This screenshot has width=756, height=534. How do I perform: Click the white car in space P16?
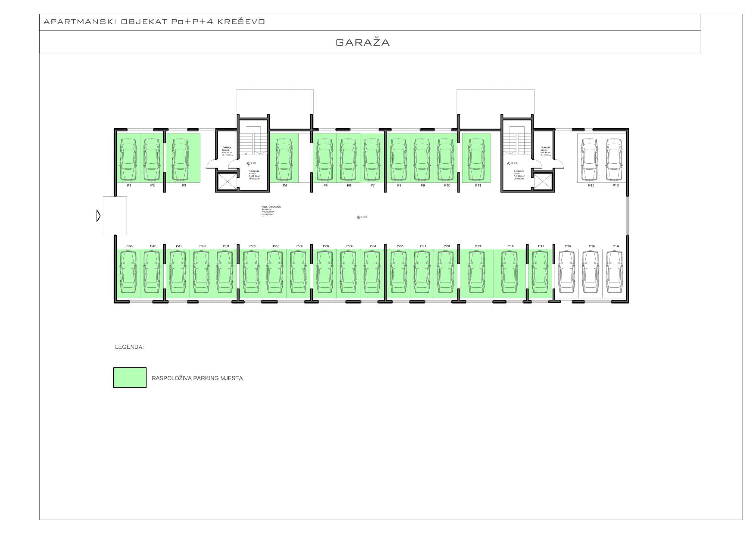566,272
